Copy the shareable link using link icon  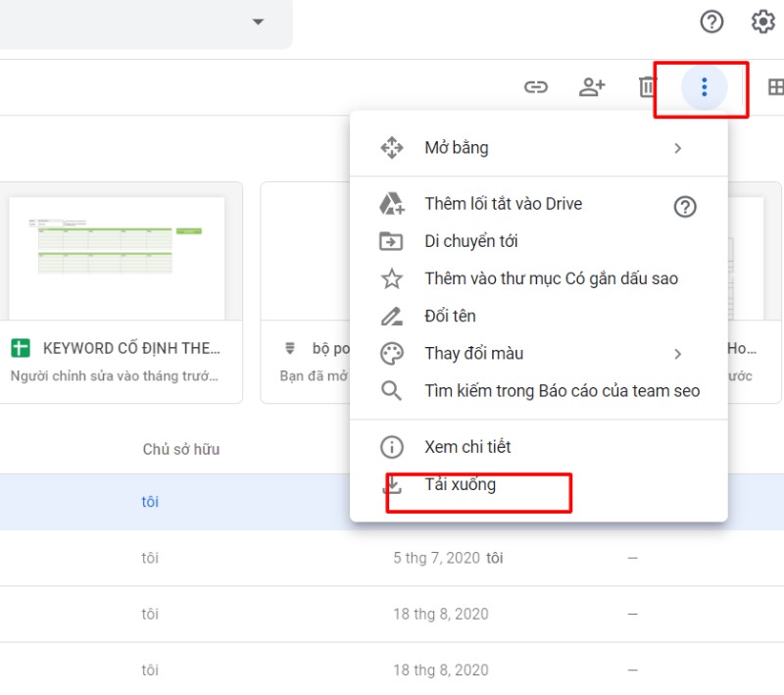point(536,86)
